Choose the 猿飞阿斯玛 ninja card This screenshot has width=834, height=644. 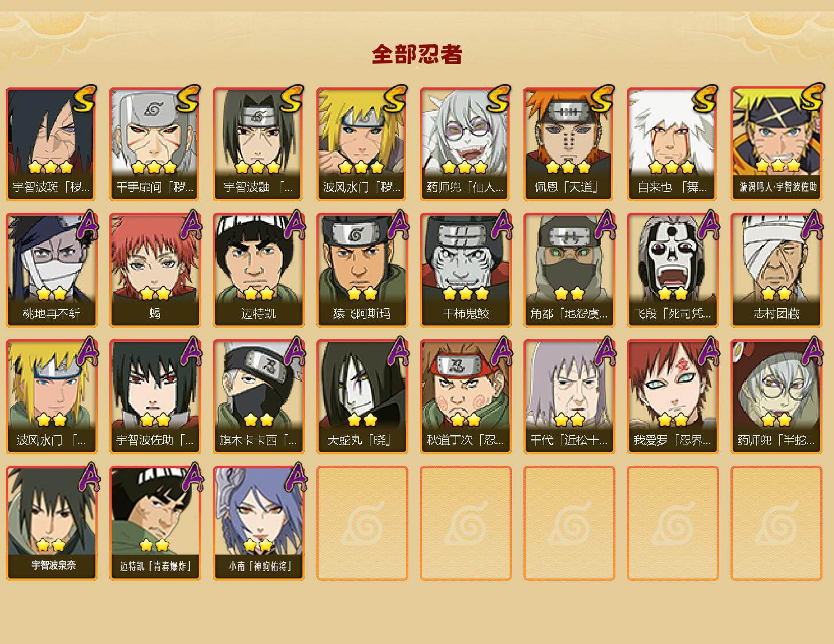[361, 270]
